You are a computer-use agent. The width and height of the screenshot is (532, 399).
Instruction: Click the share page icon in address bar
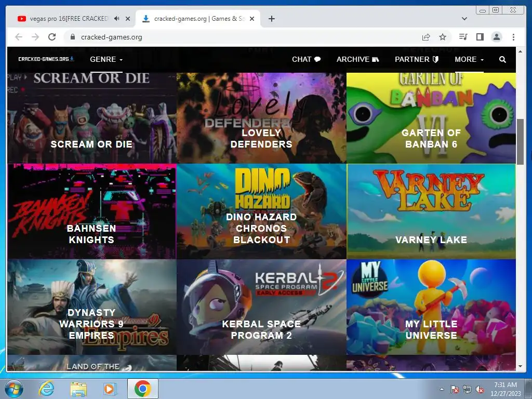tap(426, 37)
